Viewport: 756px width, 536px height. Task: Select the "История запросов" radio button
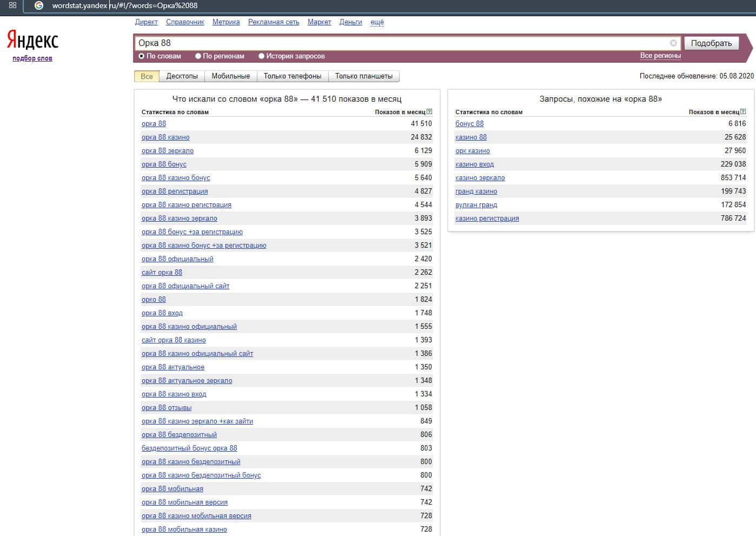[261, 56]
